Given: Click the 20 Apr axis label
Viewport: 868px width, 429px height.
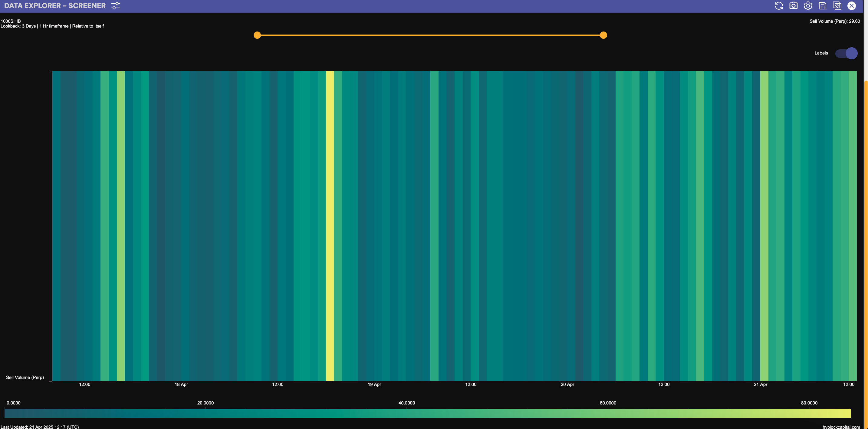Looking at the screenshot, I should coord(567,384).
